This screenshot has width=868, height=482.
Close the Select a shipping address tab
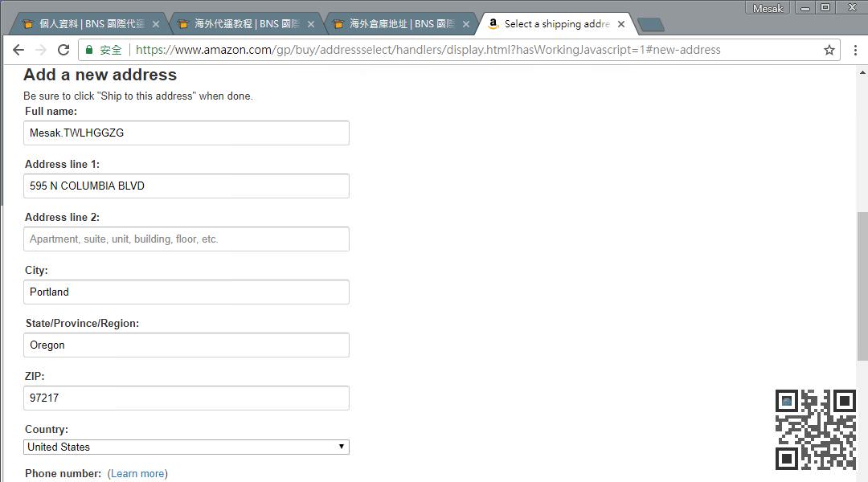click(x=621, y=24)
